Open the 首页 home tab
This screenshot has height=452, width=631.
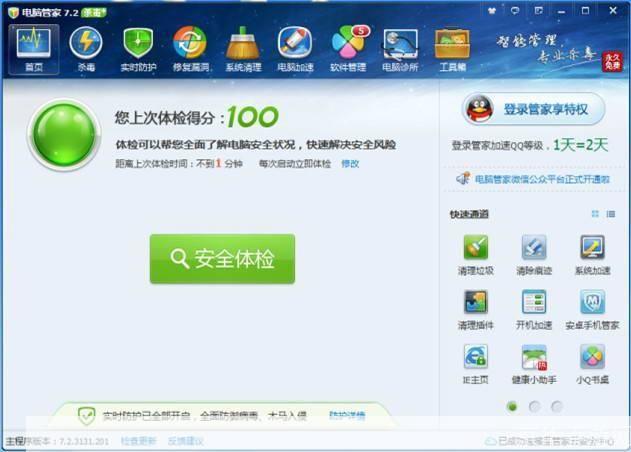click(x=34, y=50)
